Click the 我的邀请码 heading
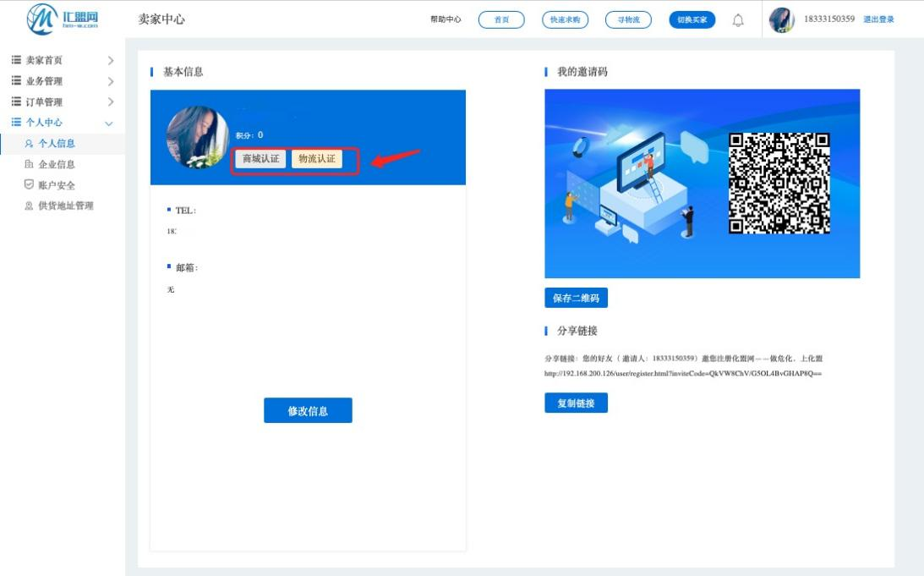Image resolution: width=924 pixels, height=576 pixels. pyautogui.click(x=582, y=72)
